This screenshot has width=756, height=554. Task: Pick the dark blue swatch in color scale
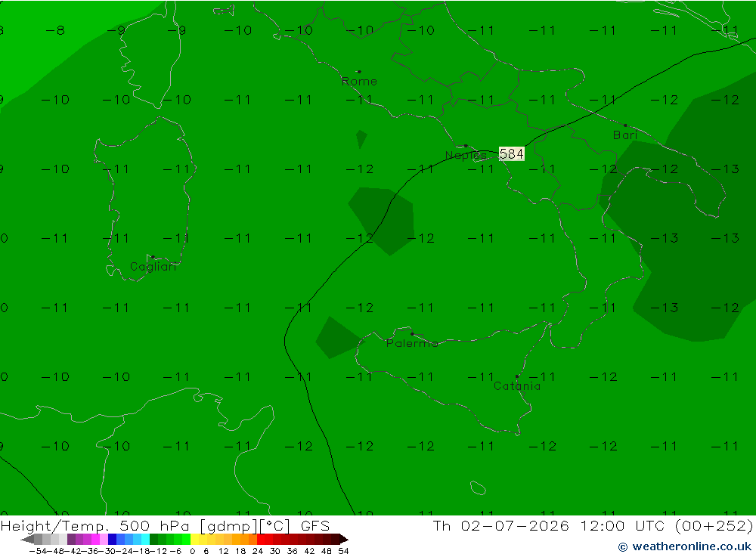pyautogui.click(x=113, y=539)
